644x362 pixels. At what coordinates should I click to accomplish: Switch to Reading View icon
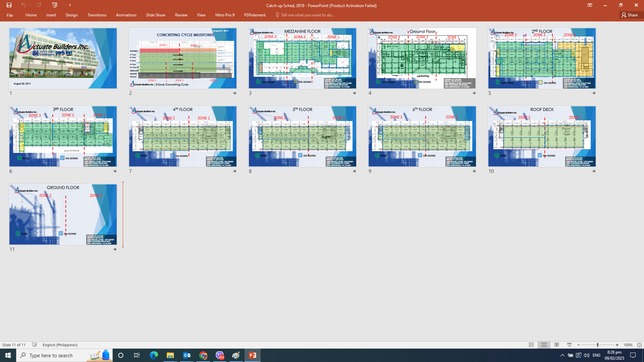tap(557, 345)
